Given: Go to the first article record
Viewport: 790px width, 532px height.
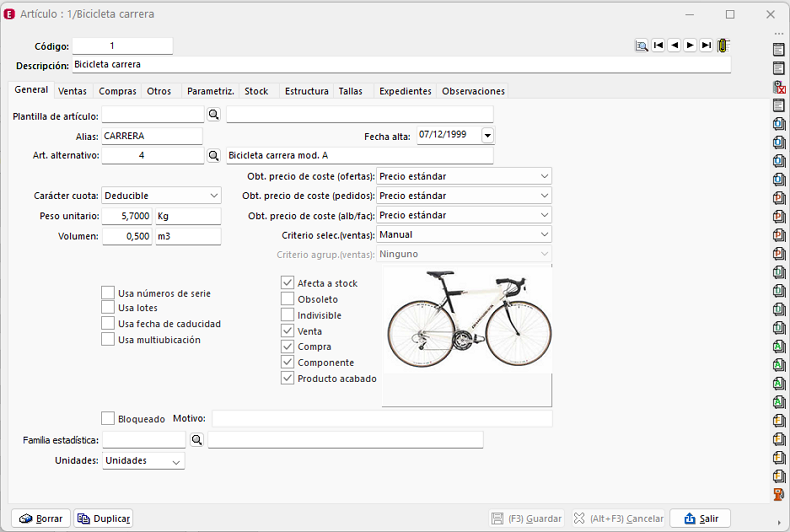Looking at the screenshot, I should (x=658, y=45).
